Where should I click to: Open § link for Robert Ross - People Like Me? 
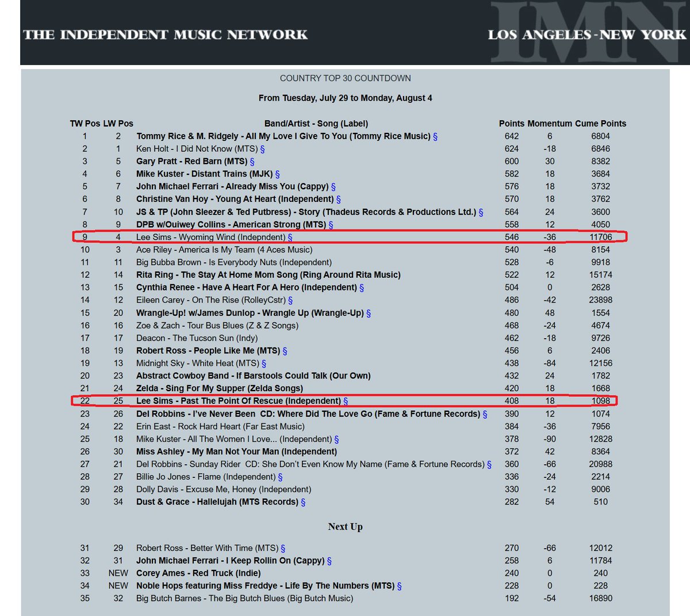click(x=285, y=351)
